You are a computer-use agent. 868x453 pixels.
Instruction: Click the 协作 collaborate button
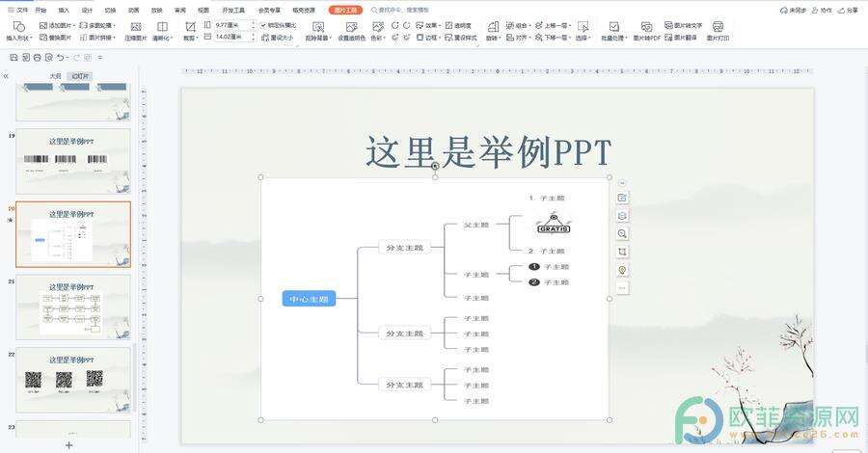tap(822, 10)
